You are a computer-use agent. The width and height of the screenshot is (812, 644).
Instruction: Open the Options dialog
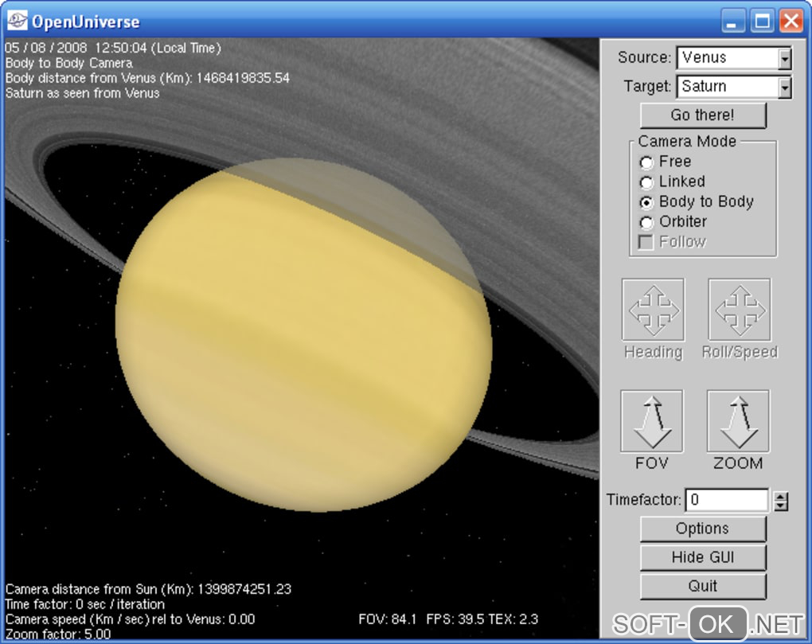702,529
